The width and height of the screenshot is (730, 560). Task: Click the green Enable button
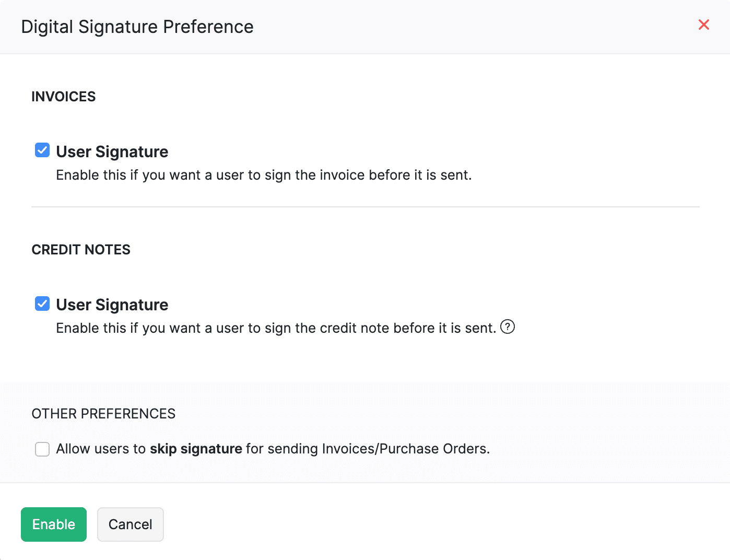tap(53, 524)
